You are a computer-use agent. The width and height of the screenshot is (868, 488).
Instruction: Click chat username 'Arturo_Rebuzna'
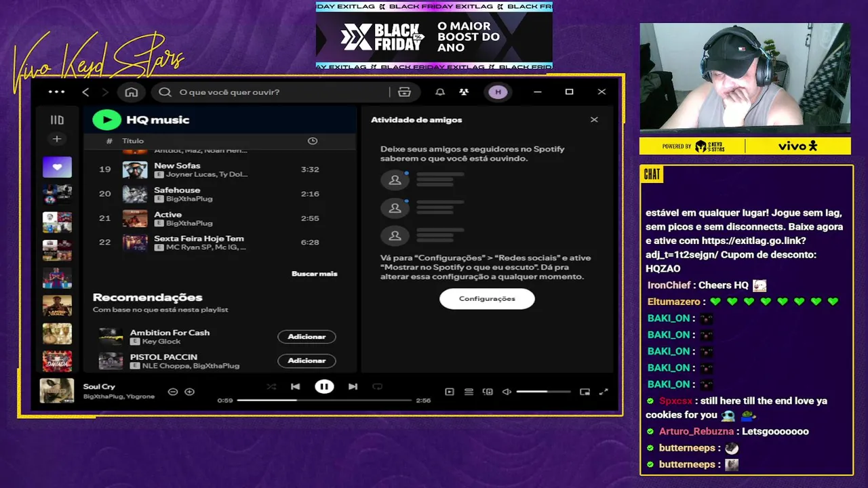tap(696, 431)
